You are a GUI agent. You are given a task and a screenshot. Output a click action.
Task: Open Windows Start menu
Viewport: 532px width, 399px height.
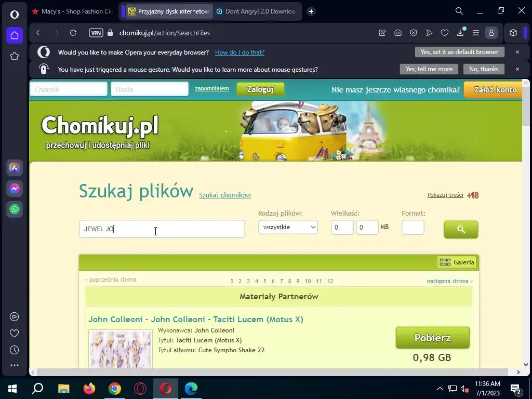12,389
